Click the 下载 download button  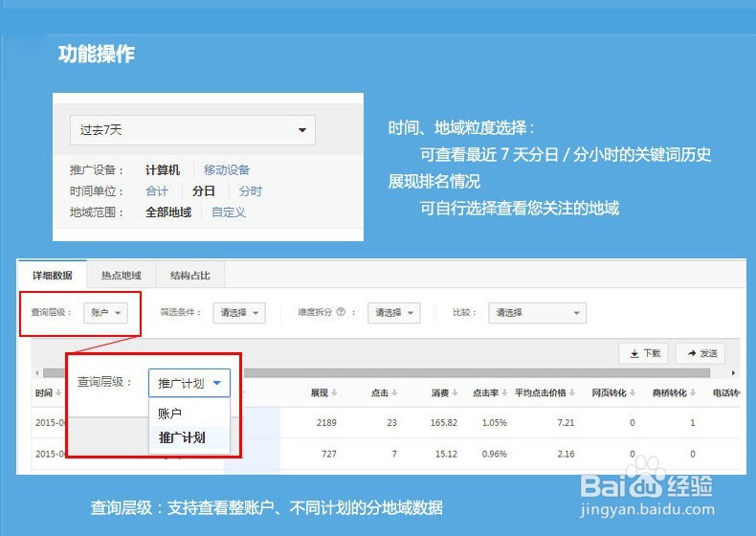tap(644, 353)
